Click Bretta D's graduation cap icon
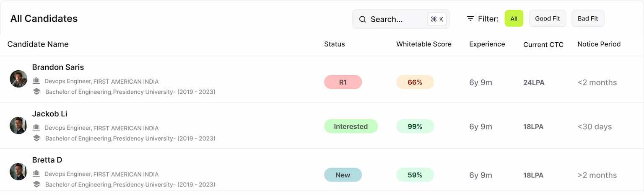Screen dimensions: 644x195 click(36, 185)
